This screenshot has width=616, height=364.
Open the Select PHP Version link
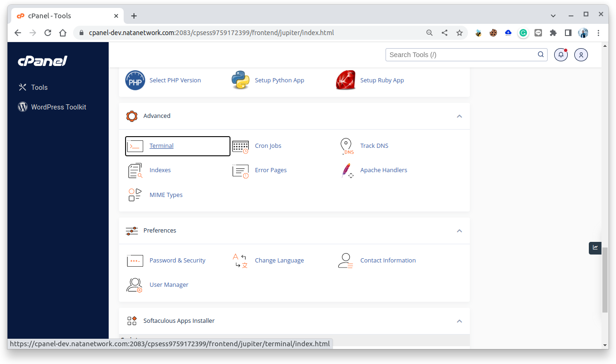tap(175, 80)
